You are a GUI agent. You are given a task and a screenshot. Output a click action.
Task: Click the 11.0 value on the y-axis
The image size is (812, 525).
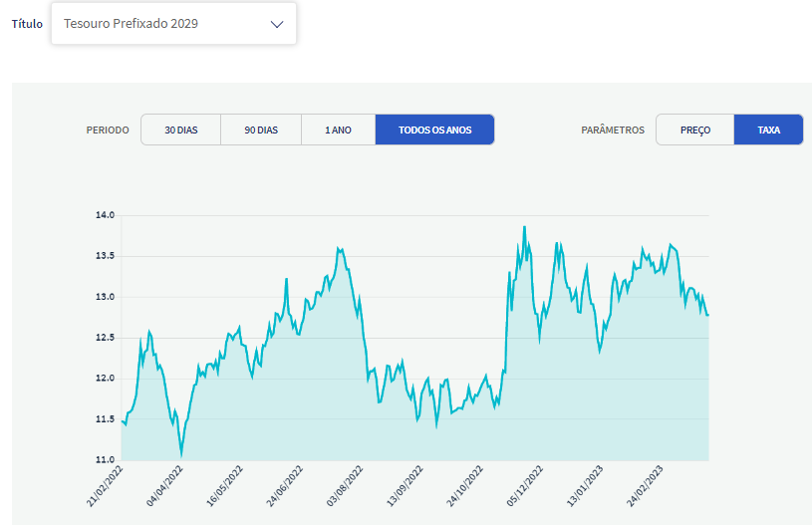105,460
